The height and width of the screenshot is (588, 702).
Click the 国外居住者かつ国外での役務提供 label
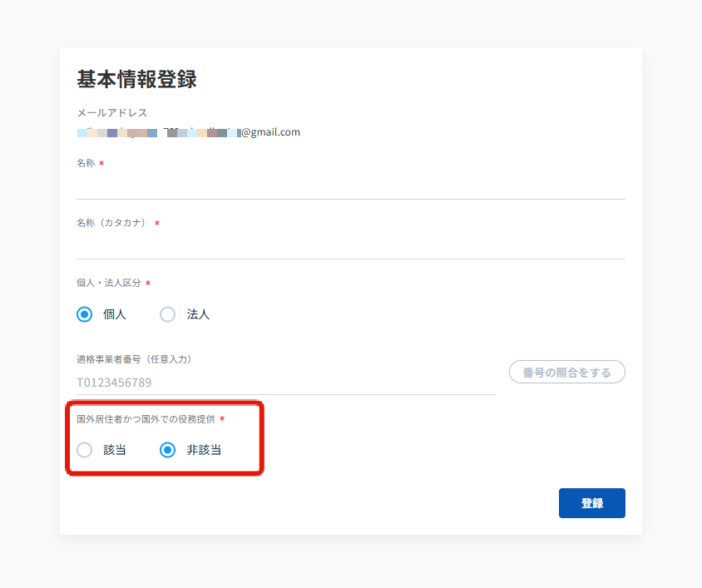(146, 419)
